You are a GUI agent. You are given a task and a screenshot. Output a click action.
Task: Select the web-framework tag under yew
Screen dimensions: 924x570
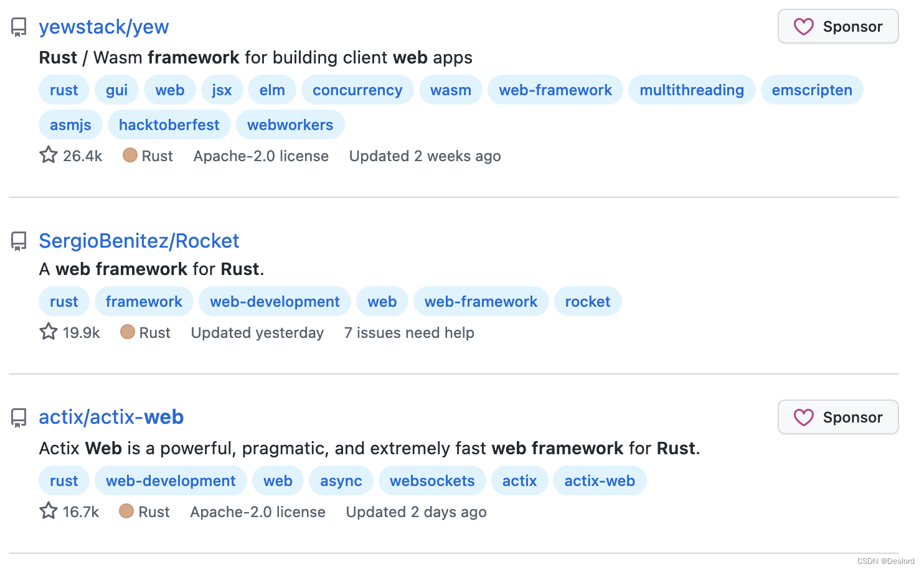555,90
